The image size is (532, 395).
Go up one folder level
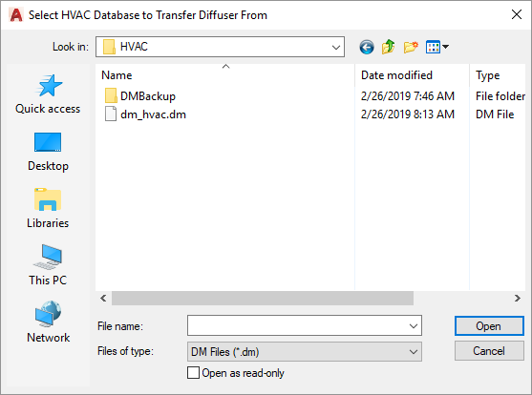[388, 47]
